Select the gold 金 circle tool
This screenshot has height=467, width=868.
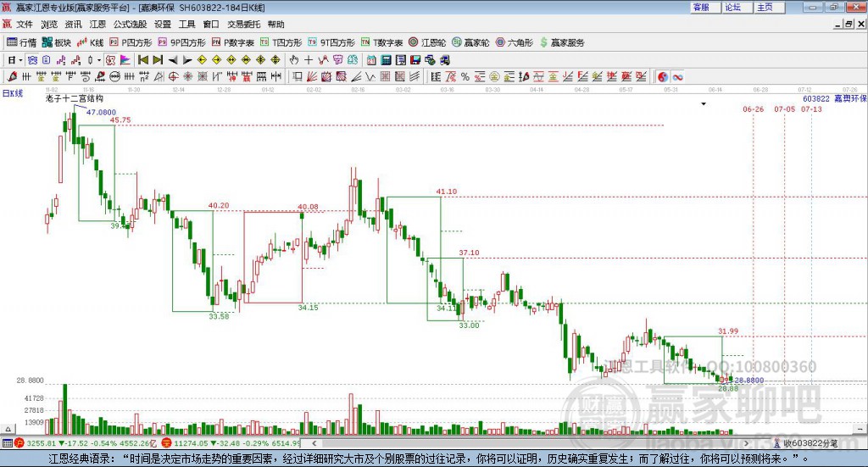click(494, 76)
